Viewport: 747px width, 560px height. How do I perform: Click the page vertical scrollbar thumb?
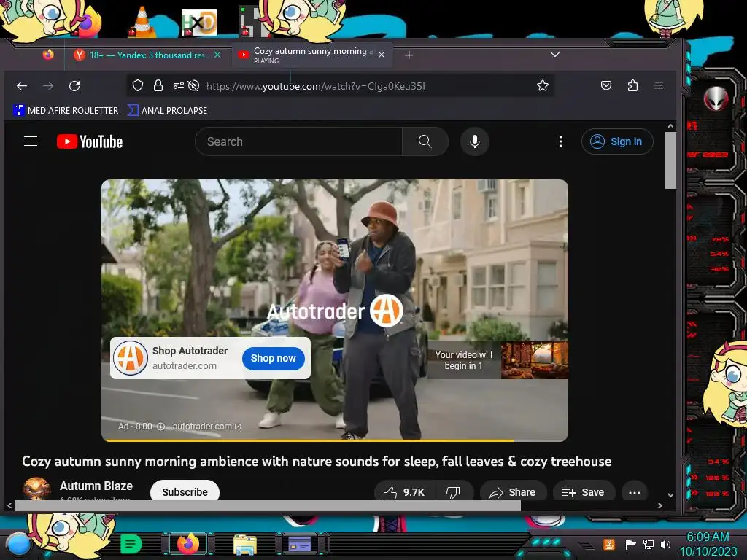pyautogui.click(x=670, y=161)
